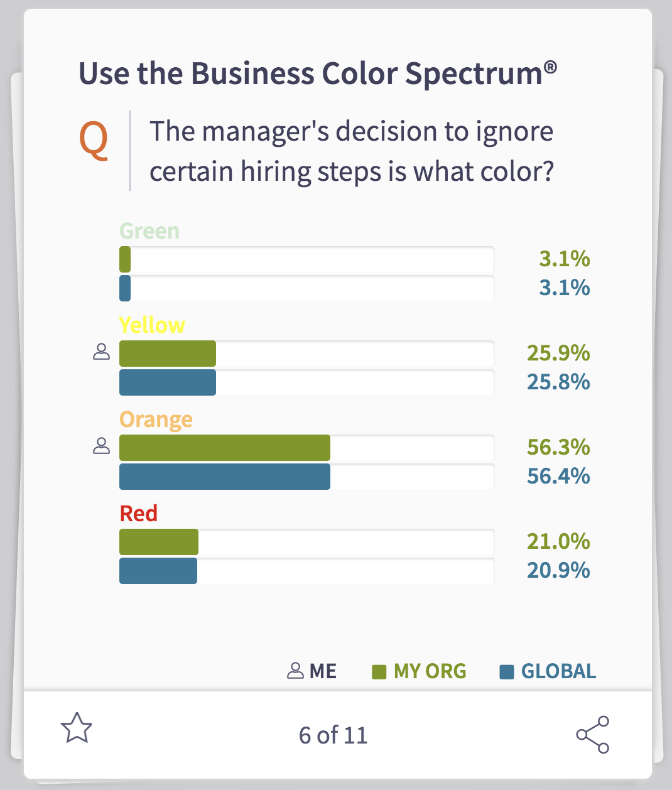This screenshot has height=790, width=672.
Task: Click the green MY ORG legend square
Action: tap(380, 671)
